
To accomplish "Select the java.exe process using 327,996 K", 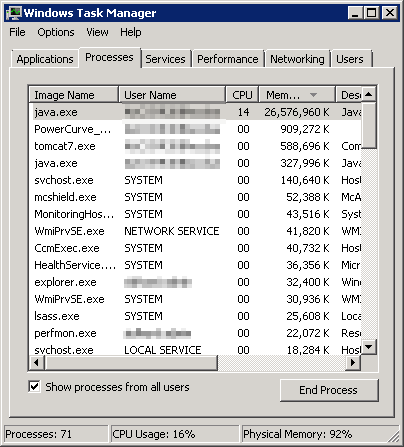I will [195, 163].
